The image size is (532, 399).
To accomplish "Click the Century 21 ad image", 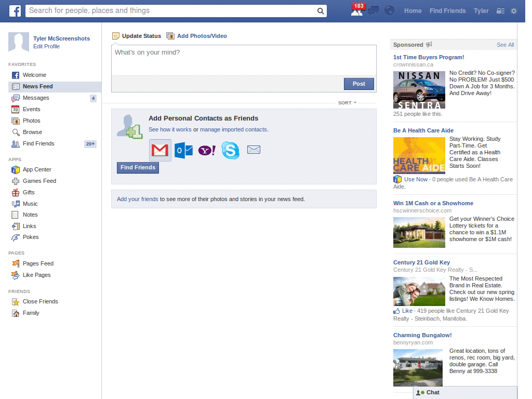I will pos(419,291).
